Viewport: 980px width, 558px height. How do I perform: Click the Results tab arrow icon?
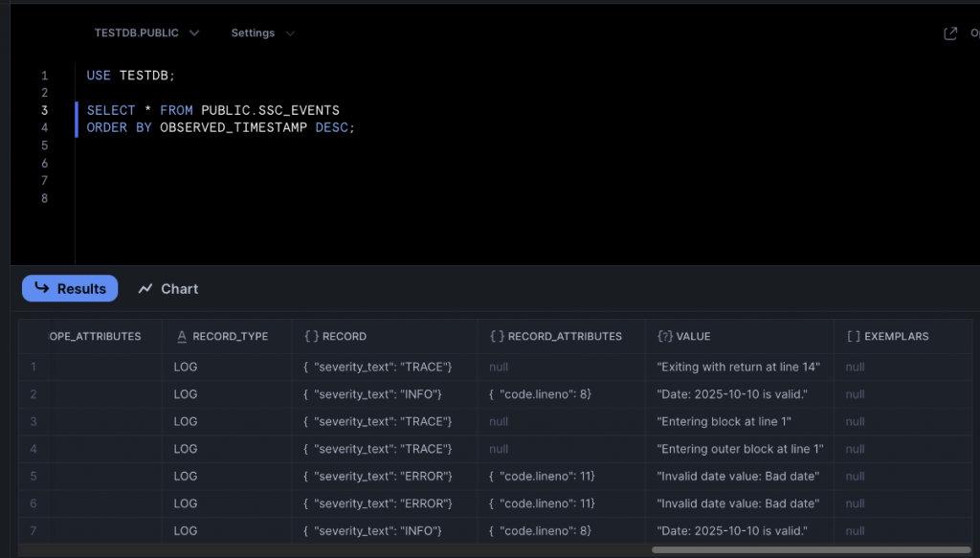point(41,288)
